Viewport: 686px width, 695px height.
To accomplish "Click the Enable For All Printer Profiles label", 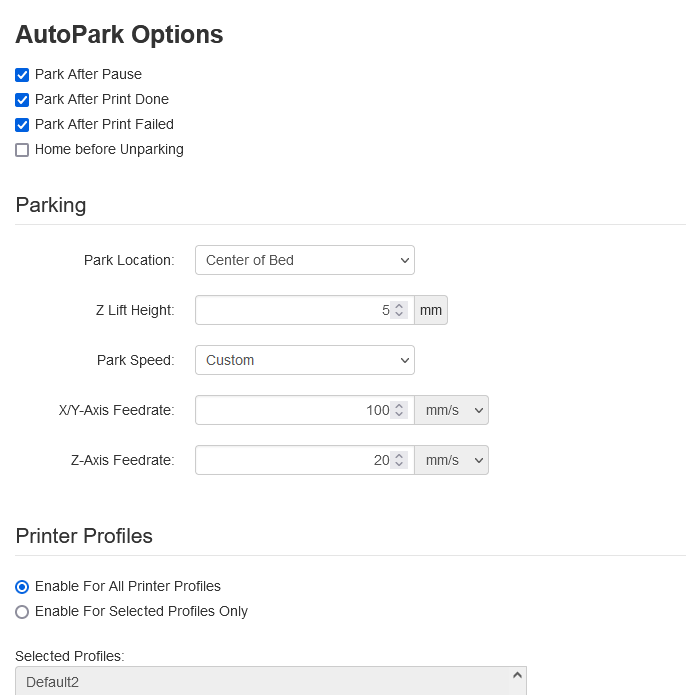I will [x=128, y=586].
